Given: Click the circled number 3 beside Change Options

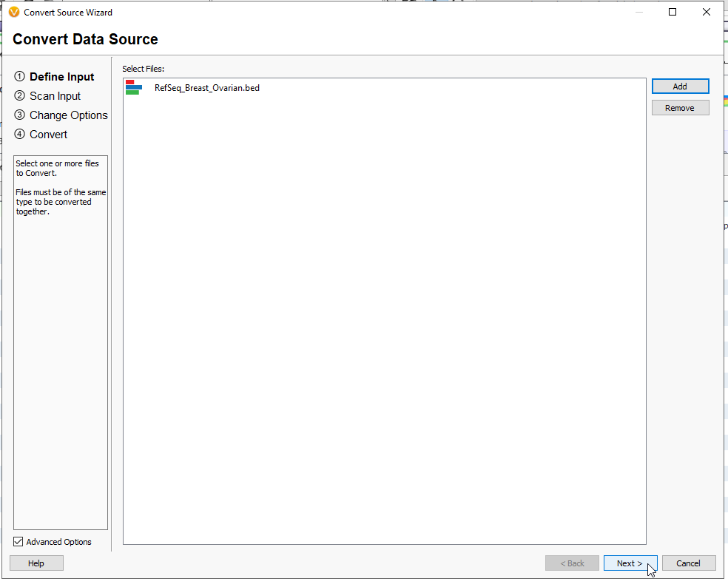Looking at the screenshot, I should [x=18, y=115].
